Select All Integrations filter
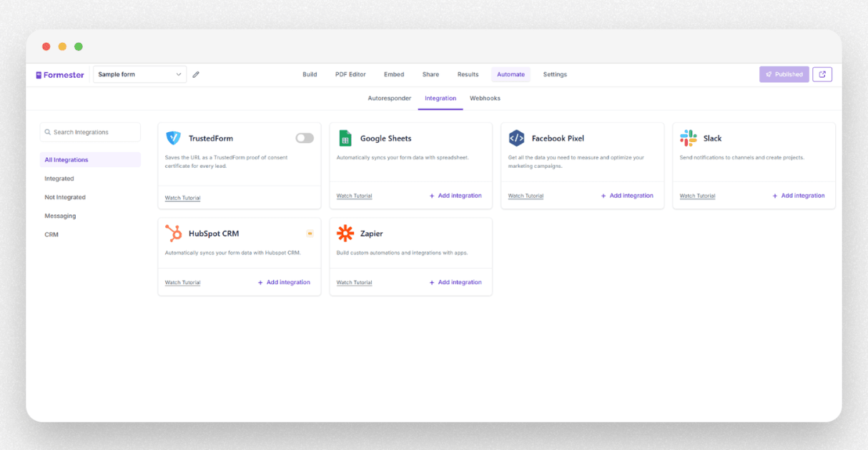The image size is (868, 450). pos(90,160)
